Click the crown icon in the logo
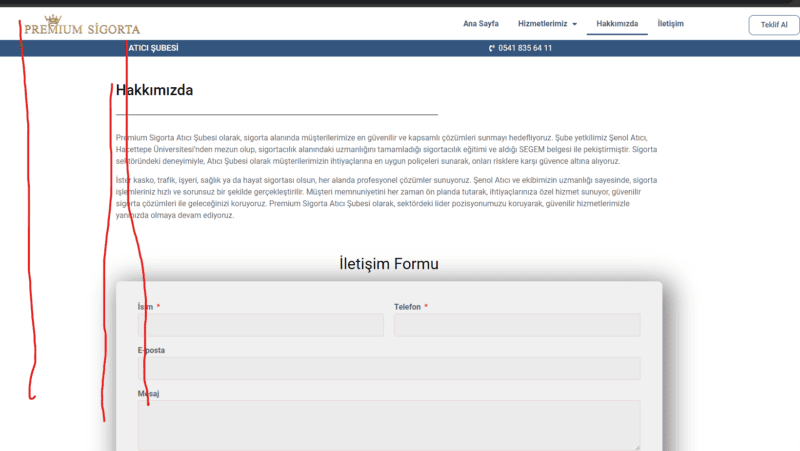Screen dimensions: 800x451 53,19
